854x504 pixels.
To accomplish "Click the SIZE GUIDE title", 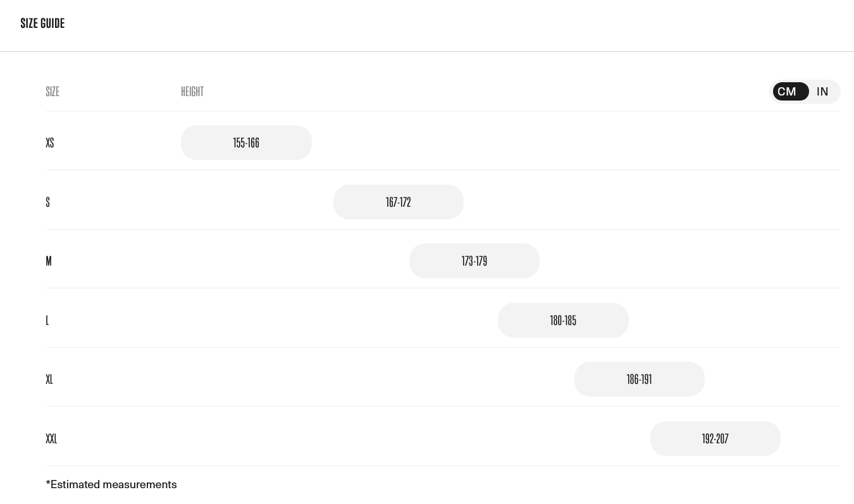I will [42, 23].
